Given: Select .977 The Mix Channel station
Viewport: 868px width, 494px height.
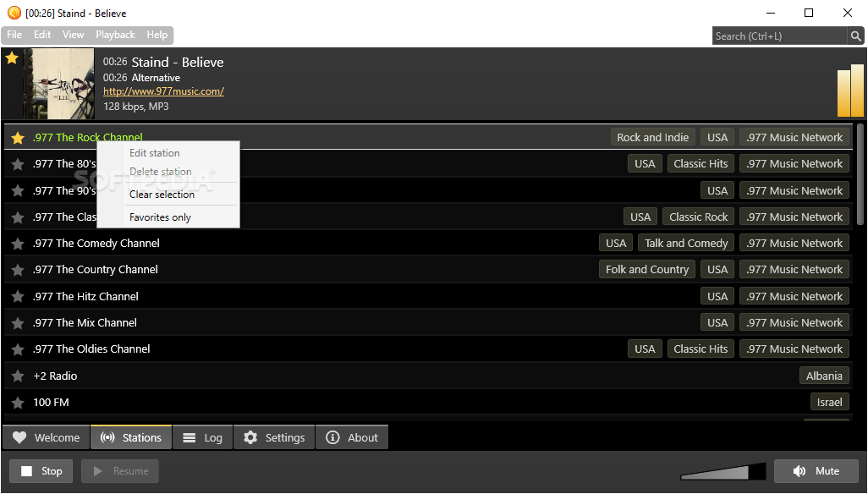Looking at the screenshot, I should [84, 323].
